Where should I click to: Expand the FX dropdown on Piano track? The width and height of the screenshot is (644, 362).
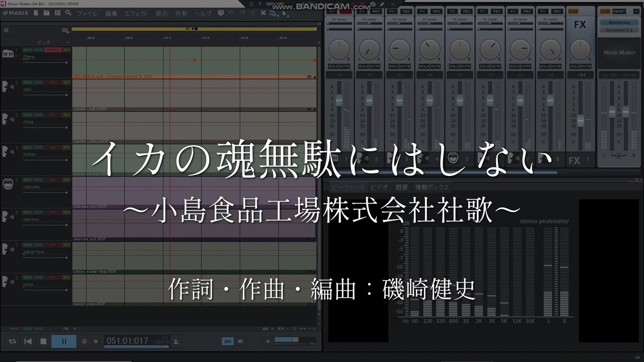(66, 50)
